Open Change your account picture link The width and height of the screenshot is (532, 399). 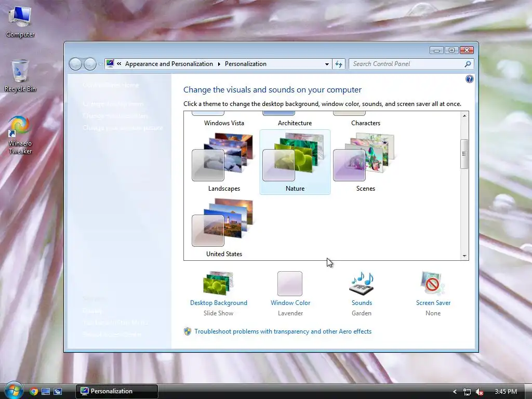(123, 128)
